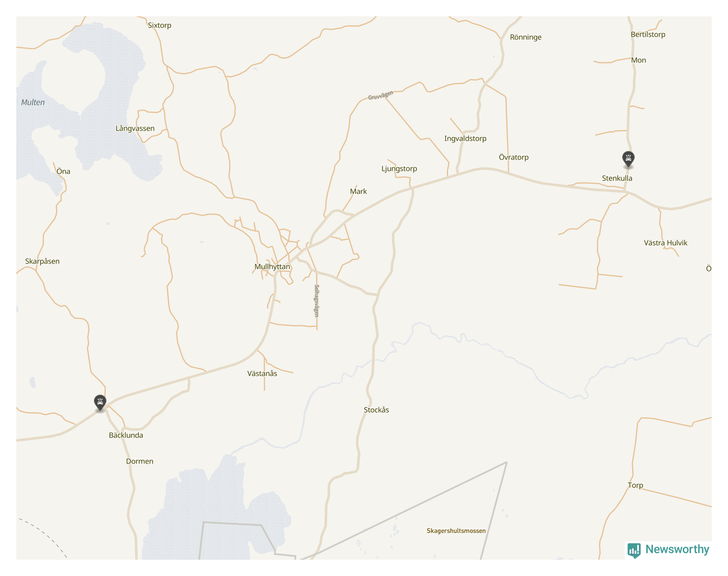The image size is (728, 576).
Task: Click the Västanås place label
Action: 262,374
